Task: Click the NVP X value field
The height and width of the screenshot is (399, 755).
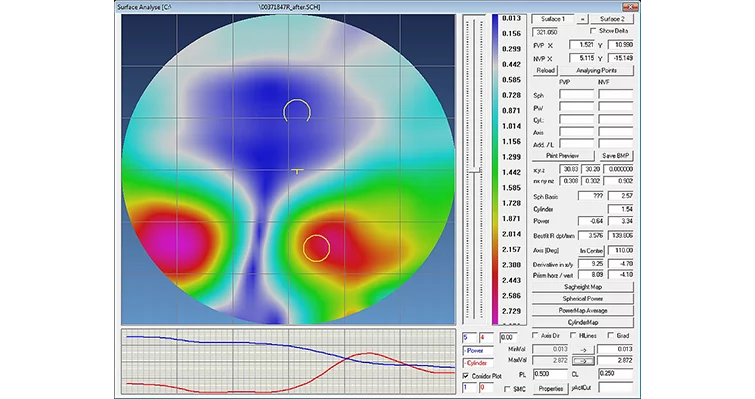Action: (x=582, y=58)
